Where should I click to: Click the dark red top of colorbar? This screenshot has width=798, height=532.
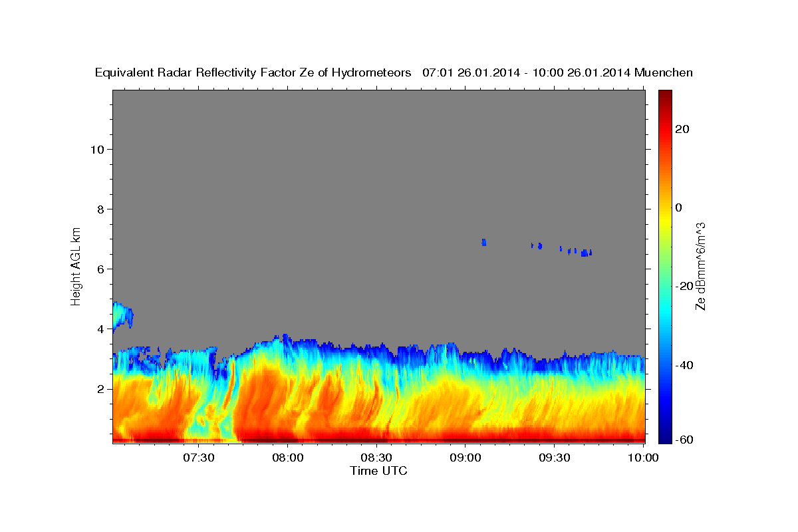665,95
